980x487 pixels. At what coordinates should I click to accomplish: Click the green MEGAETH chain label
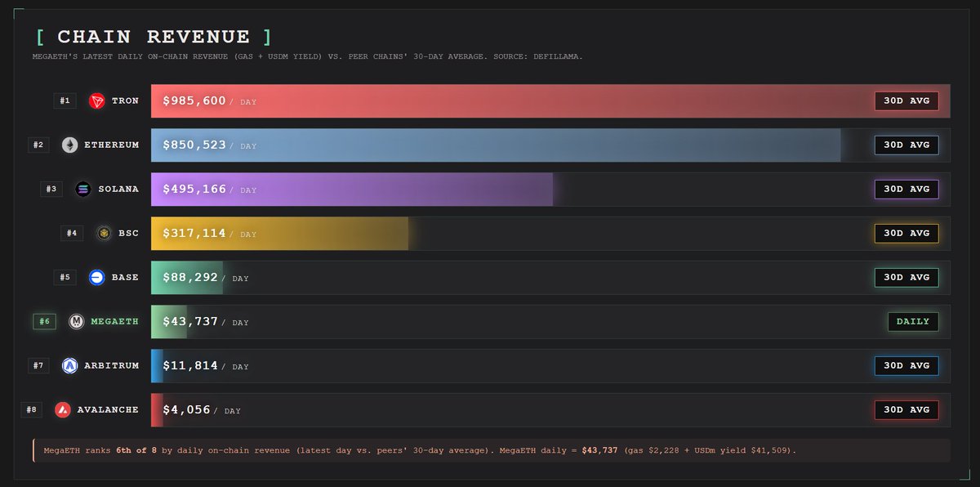pos(115,322)
